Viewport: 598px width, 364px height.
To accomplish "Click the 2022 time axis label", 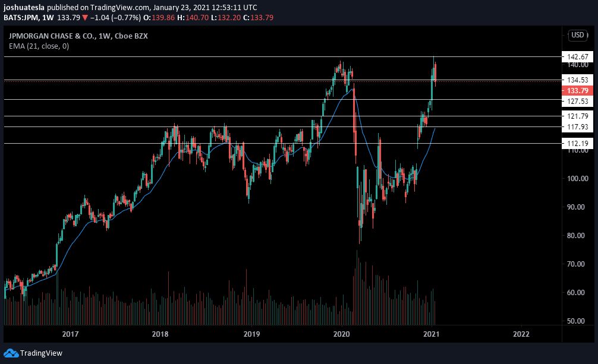I will click(x=521, y=334).
